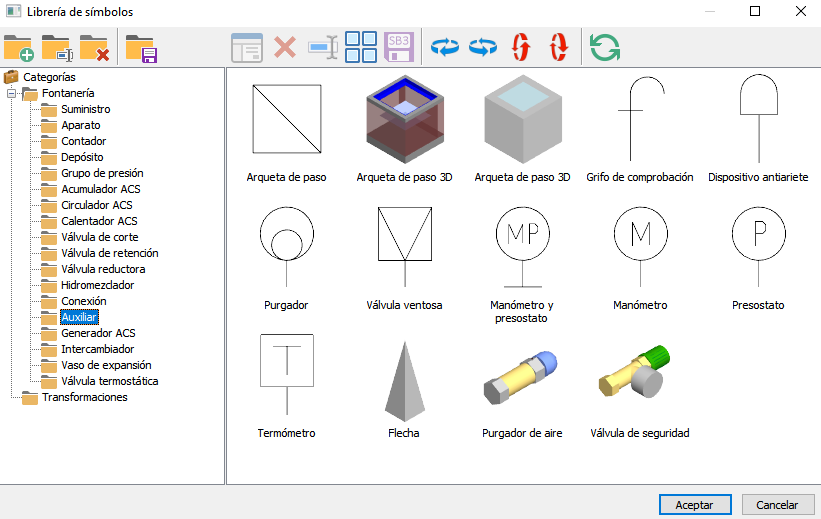Click the save category folder icon
The image size is (821, 519).
coord(141,48)
